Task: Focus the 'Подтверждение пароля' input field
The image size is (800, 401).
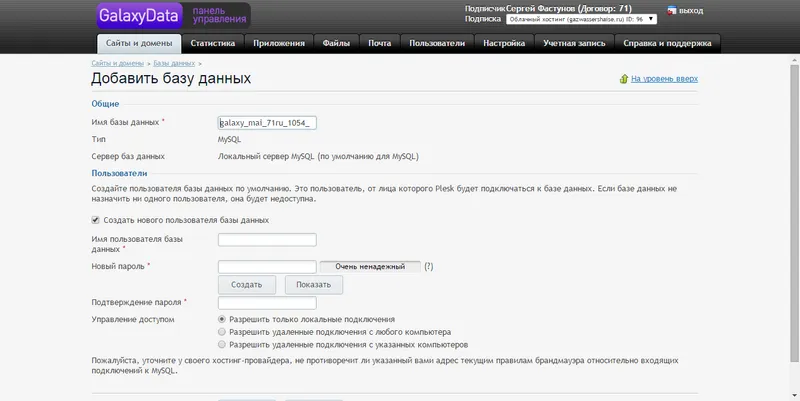Action: click(267, 303)
